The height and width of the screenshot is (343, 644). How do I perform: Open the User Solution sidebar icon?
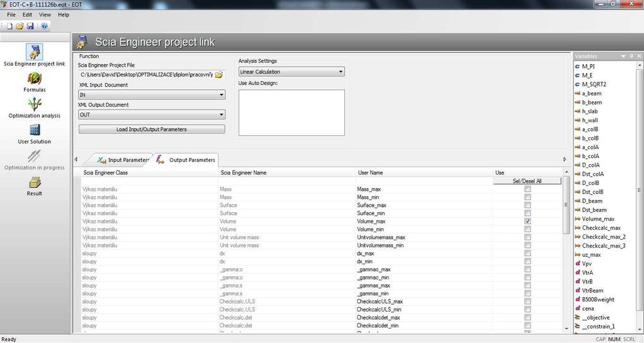[35, 130]
